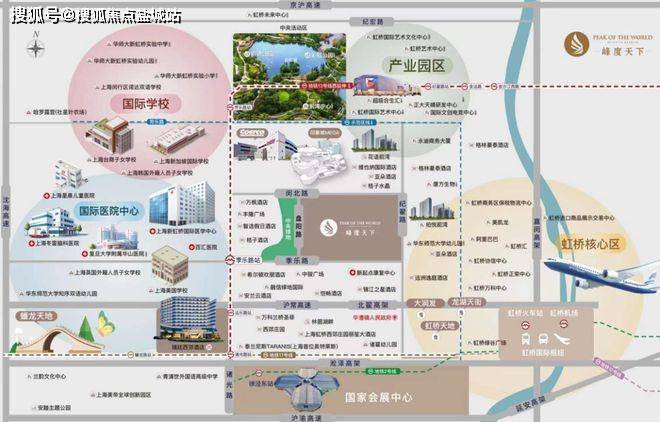Click the 国家会展中心 label
The width and height of the screenshot is (660, 422).
pos(378,397)
